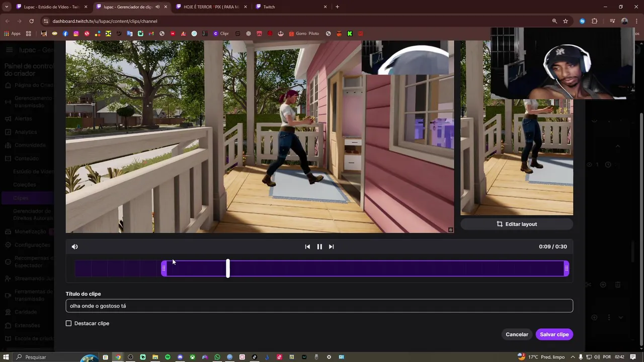Open the media control button in Chrome toolbar
Screen dimensions: 644x362
[612, 21]
